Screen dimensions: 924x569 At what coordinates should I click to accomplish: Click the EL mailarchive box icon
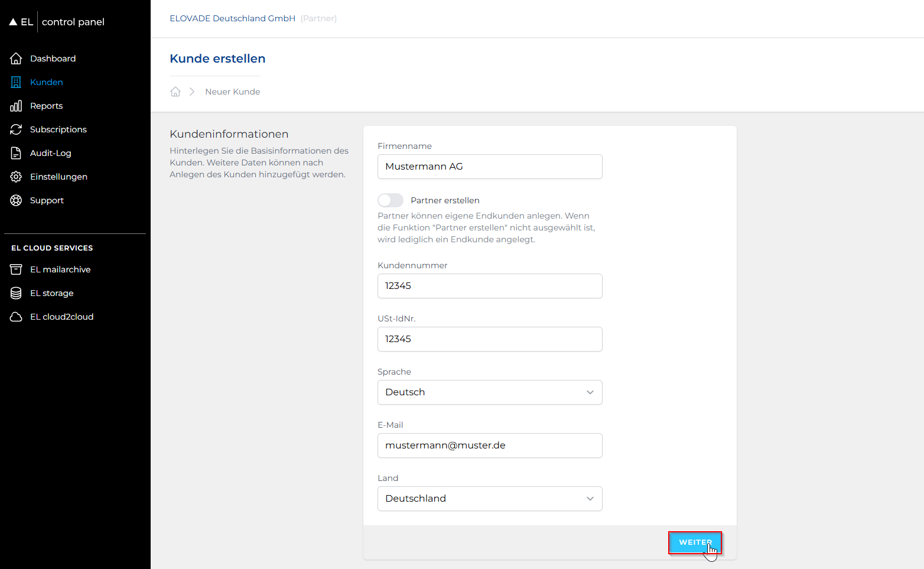pyautogui.click(x=16, y=269)
